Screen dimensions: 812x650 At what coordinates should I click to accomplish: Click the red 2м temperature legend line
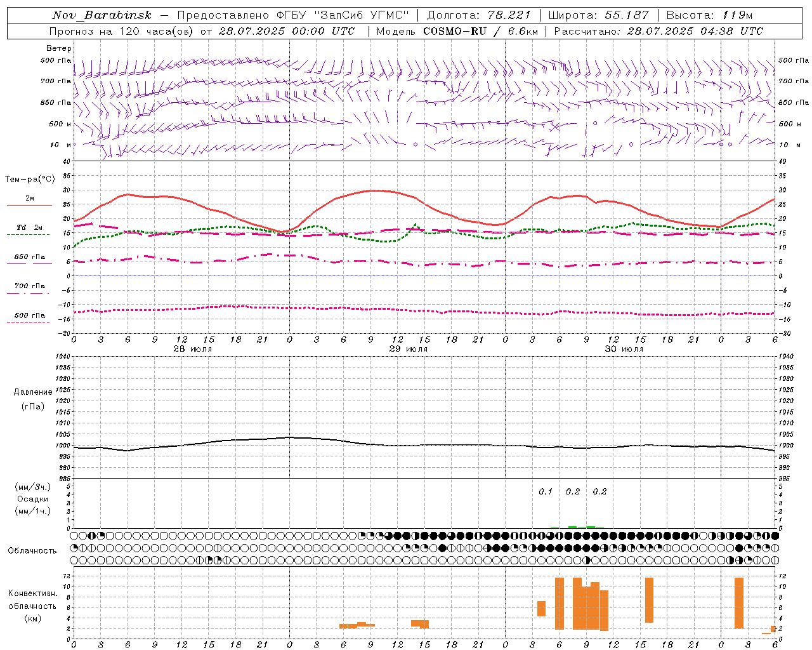(x=29, y=204)
